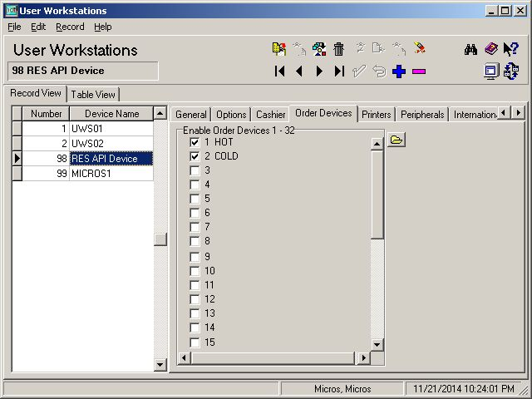Switch to Record View tab
The image size is (532, 399).
tap(36, 93)
